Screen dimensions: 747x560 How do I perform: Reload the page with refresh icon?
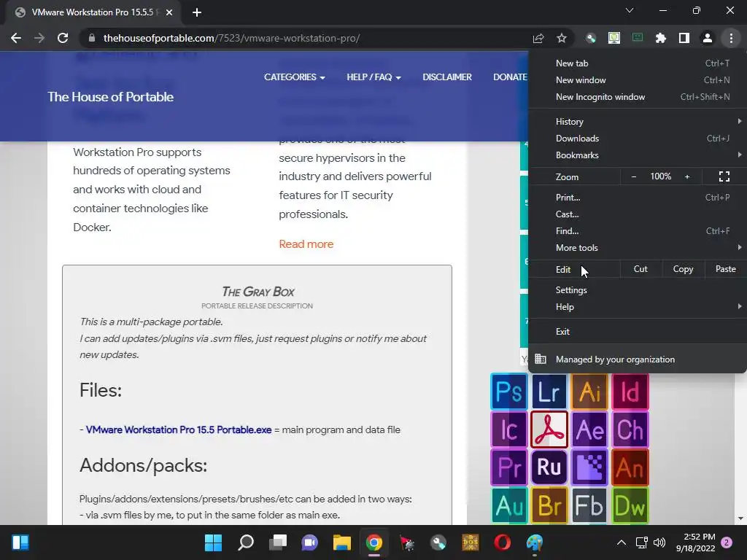point(63,38)
